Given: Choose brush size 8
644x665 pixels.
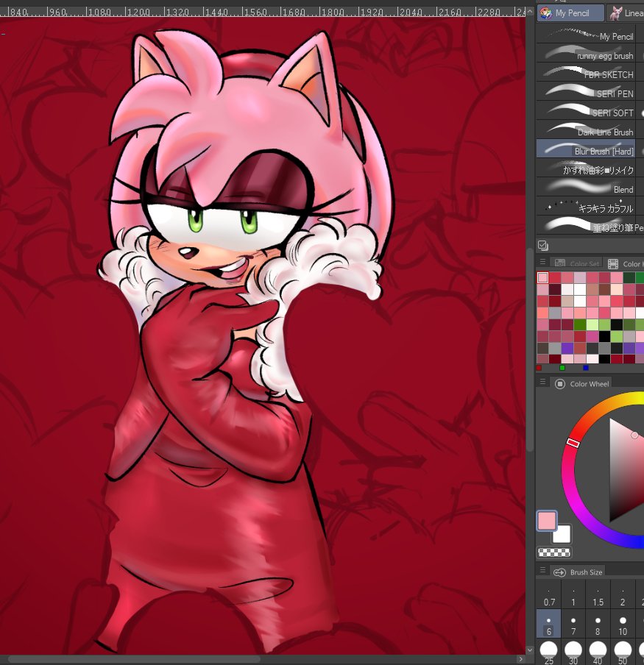Looking at the screenshot, I should tap(598, 624).
